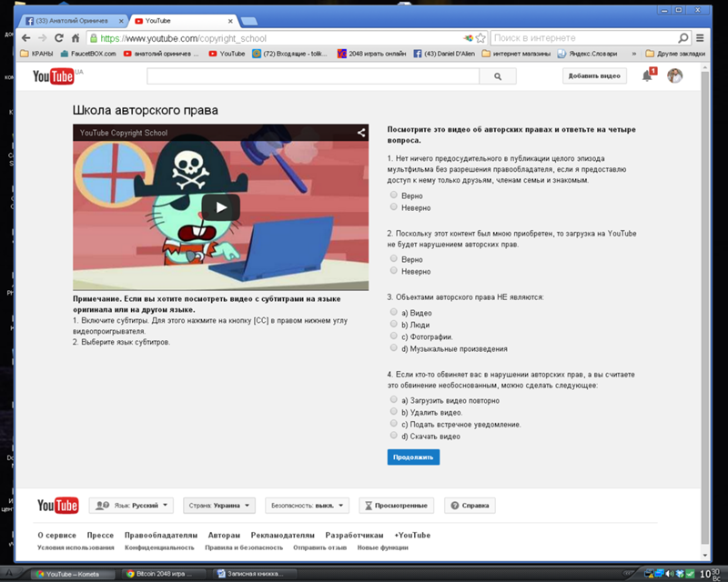Open Просмотренные history button
Screen dimensions: 728x582
click(x=396, y=506)
